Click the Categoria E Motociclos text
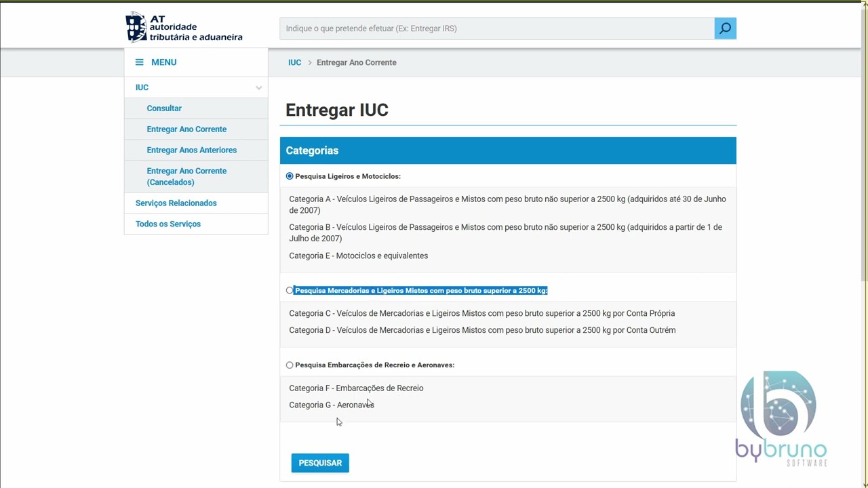 pos(359,256)
